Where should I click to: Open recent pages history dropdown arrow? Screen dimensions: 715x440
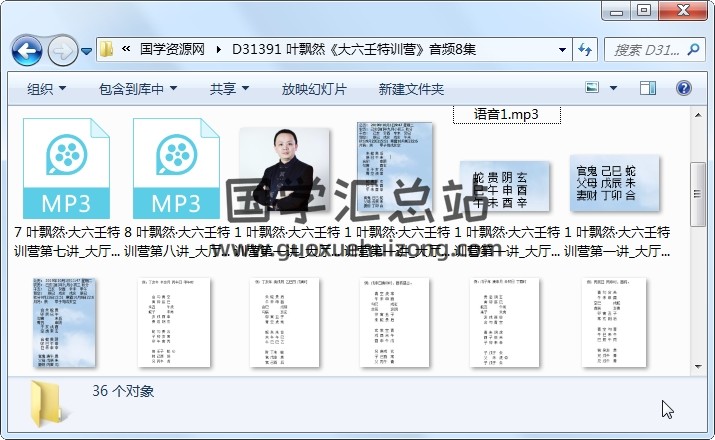pyautogui.click(x=87, y=50)
